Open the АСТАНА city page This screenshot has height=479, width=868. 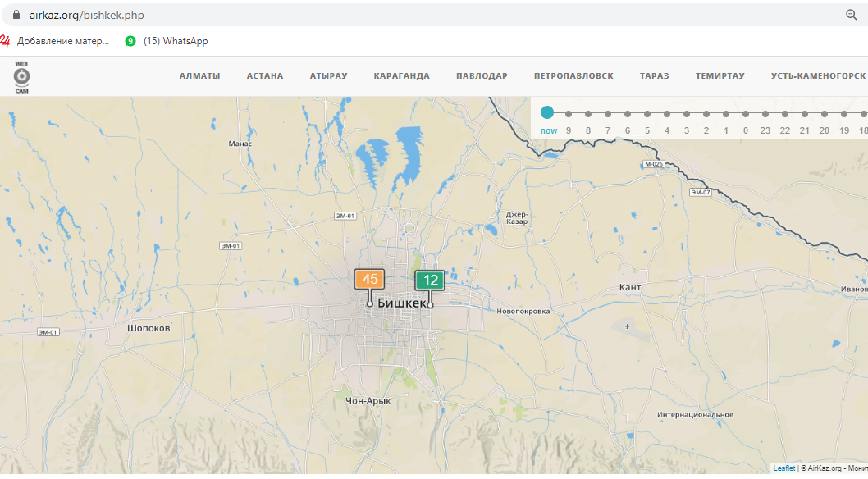tap(265, 76)
